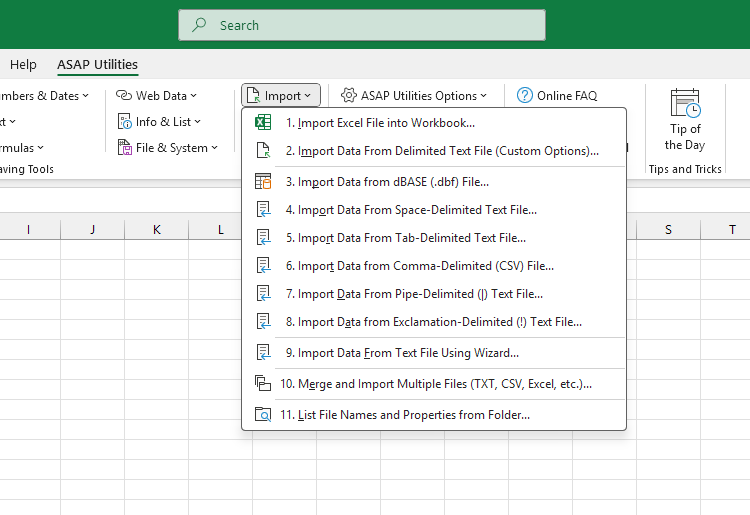Open Tip of the Day icon

(685, 104)
